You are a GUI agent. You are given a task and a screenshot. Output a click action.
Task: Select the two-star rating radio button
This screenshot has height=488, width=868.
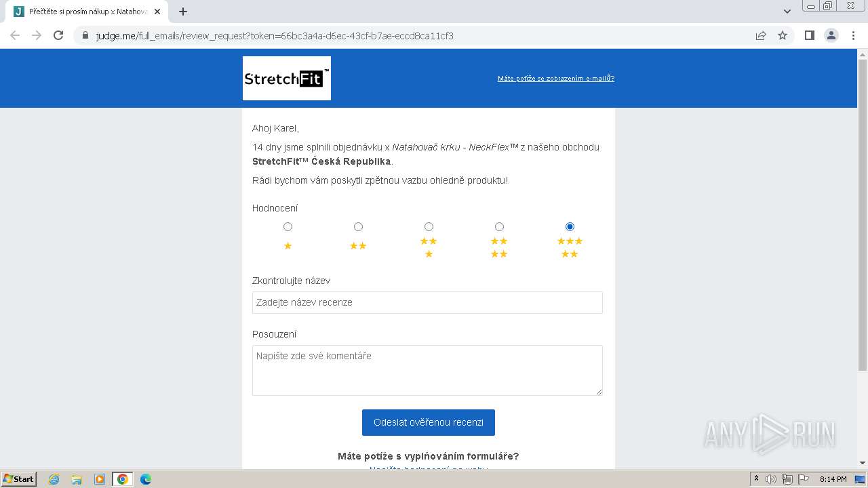click(x=358, y=226)
